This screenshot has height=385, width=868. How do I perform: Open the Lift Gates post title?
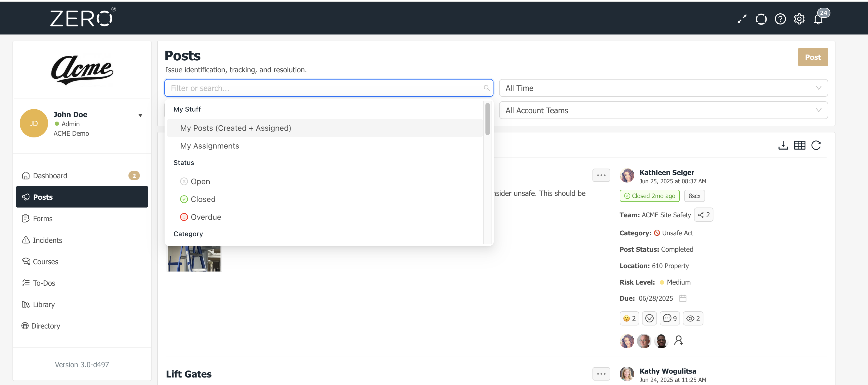(x=189, y=374)
